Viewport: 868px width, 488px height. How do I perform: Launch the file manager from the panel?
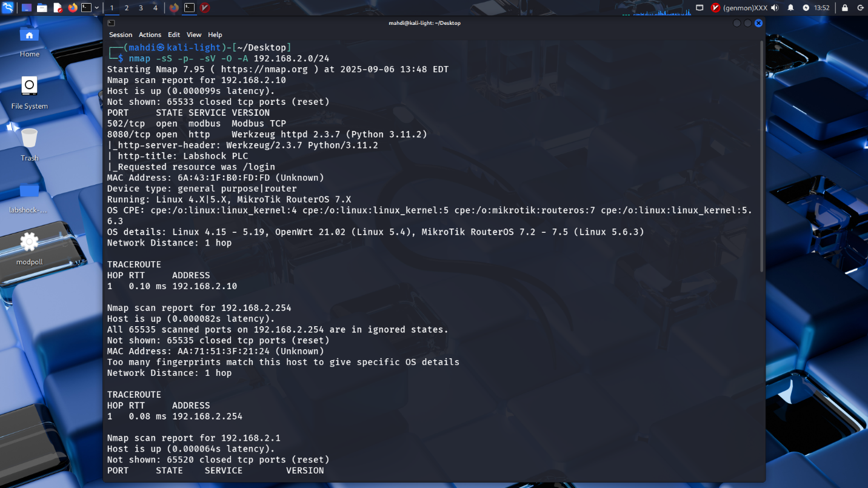[x=42, y=8]
